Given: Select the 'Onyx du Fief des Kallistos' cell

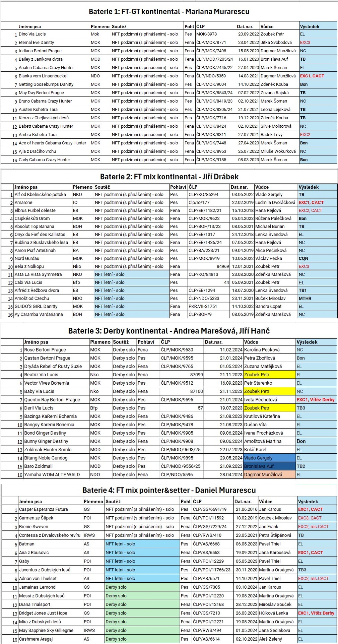Looking at the screenshot, I should click(x=43, y=235).
